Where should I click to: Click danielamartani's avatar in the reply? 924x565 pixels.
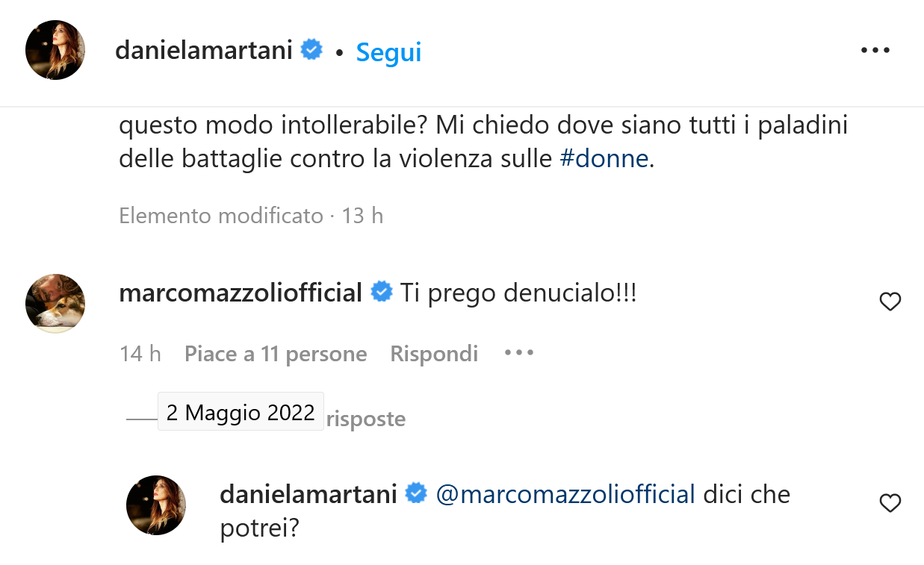click(x=155, y=505)
